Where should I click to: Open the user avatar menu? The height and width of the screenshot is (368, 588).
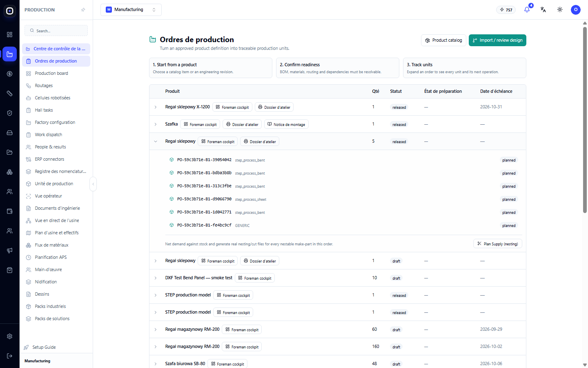click(576, 10)
